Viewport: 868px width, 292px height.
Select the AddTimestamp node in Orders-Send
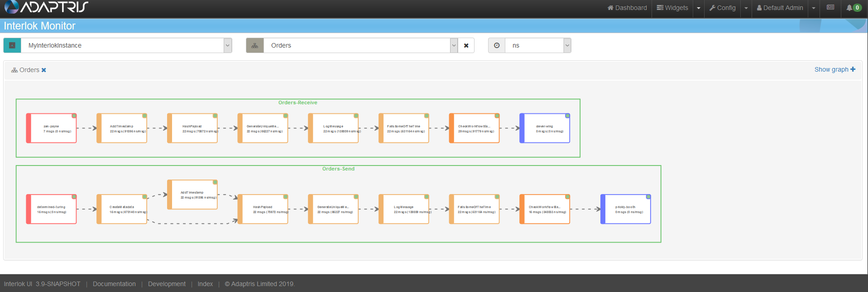click(192, 195)
